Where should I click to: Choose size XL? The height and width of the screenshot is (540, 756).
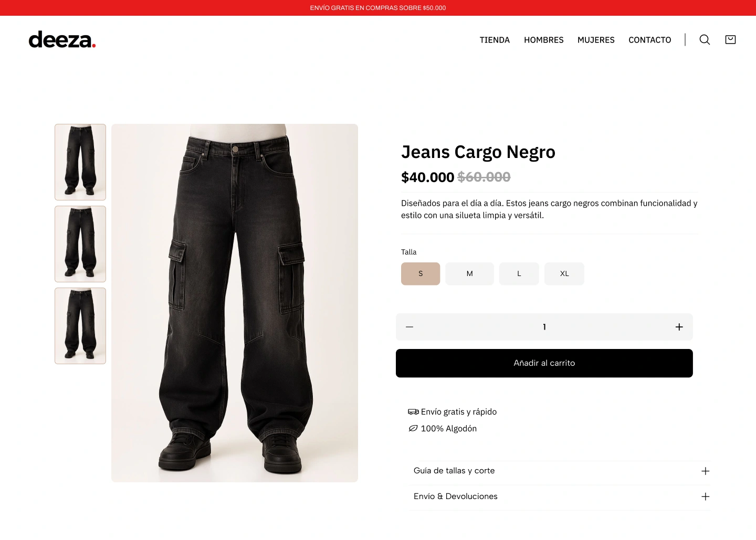coord(564,274)
